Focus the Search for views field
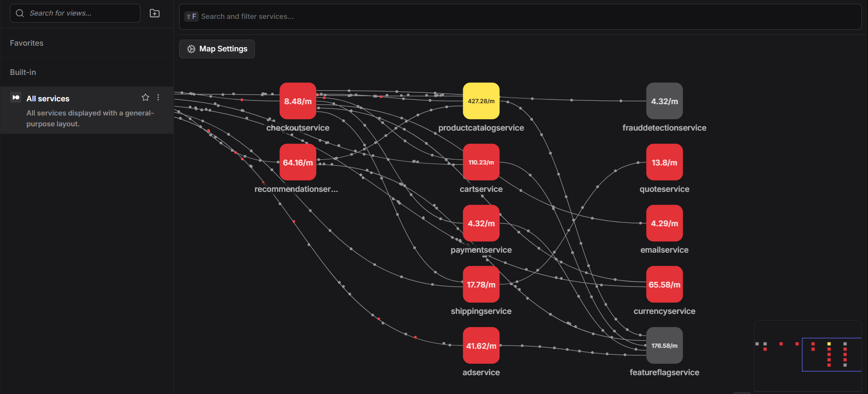The height and width of the screenshot is (394, 868). (x=75, y=13)
